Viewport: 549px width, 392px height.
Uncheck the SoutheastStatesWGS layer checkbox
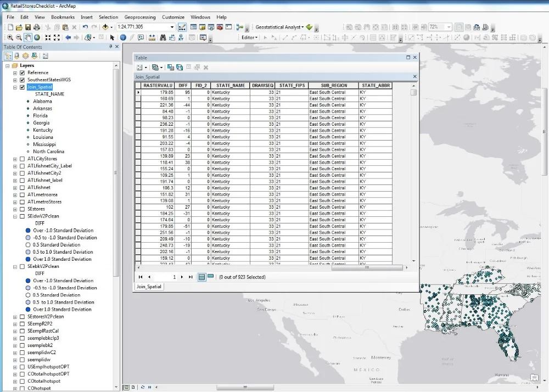(23, 80)
